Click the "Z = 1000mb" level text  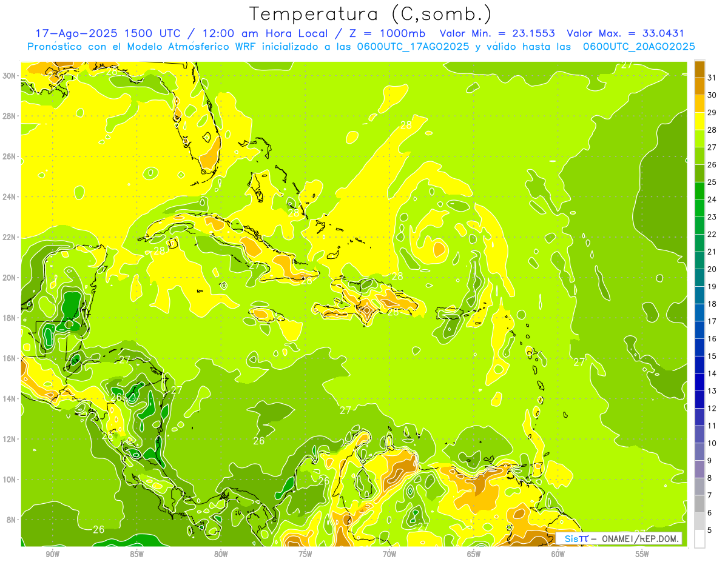pos(386,33)
